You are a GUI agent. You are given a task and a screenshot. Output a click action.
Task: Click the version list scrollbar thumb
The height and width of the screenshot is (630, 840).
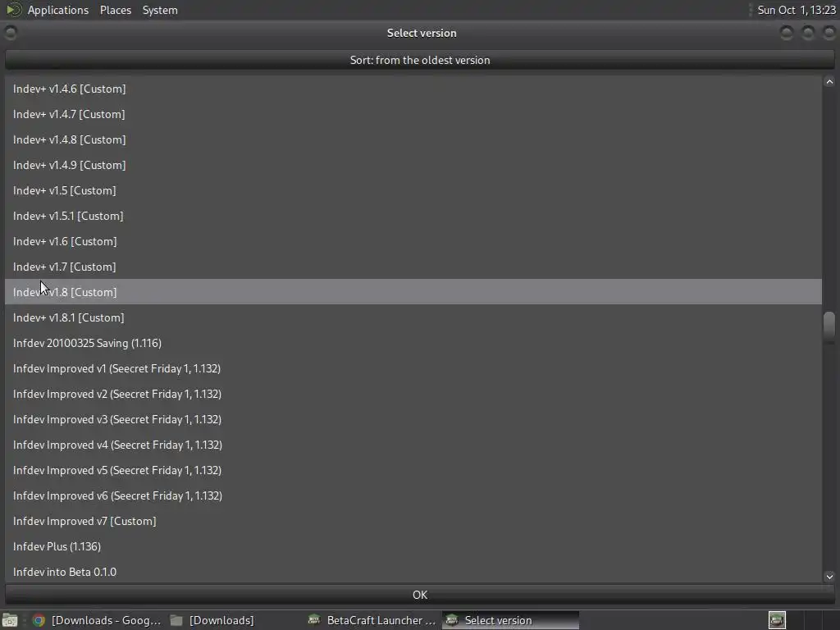pos(829,326)
